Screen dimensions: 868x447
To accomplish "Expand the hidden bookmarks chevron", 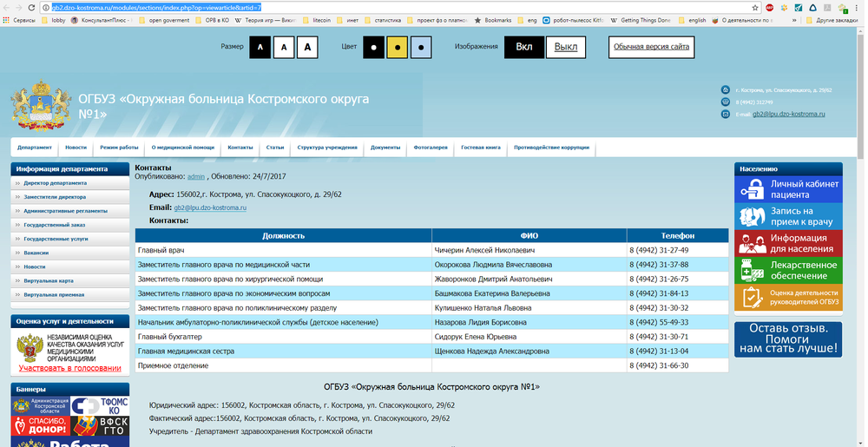I will (794, 21).
